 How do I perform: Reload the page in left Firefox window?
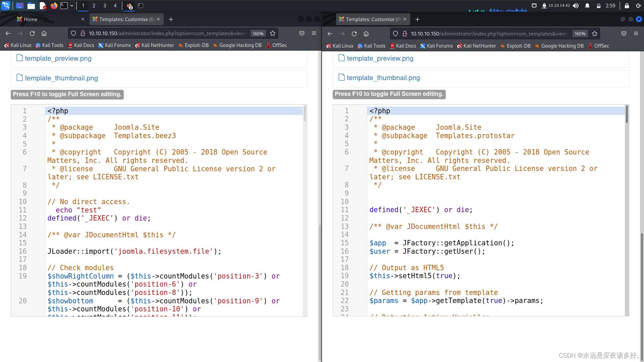(32, 34)
